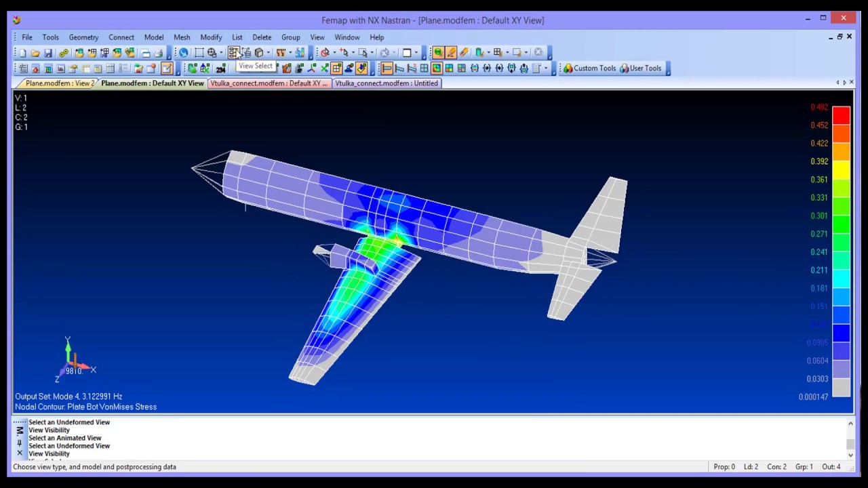Click the green entity display icon after separator

(x=193, y=68)
